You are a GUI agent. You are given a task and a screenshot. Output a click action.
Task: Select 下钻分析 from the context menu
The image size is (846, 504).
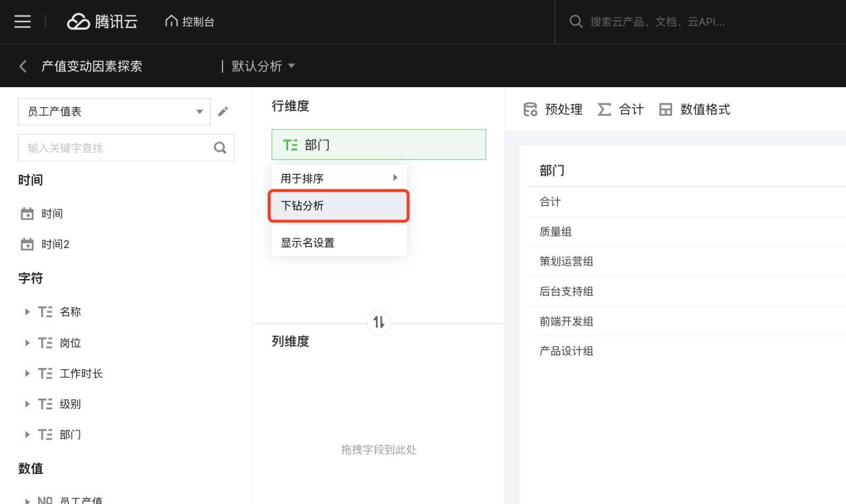click(x=338, y=206)
